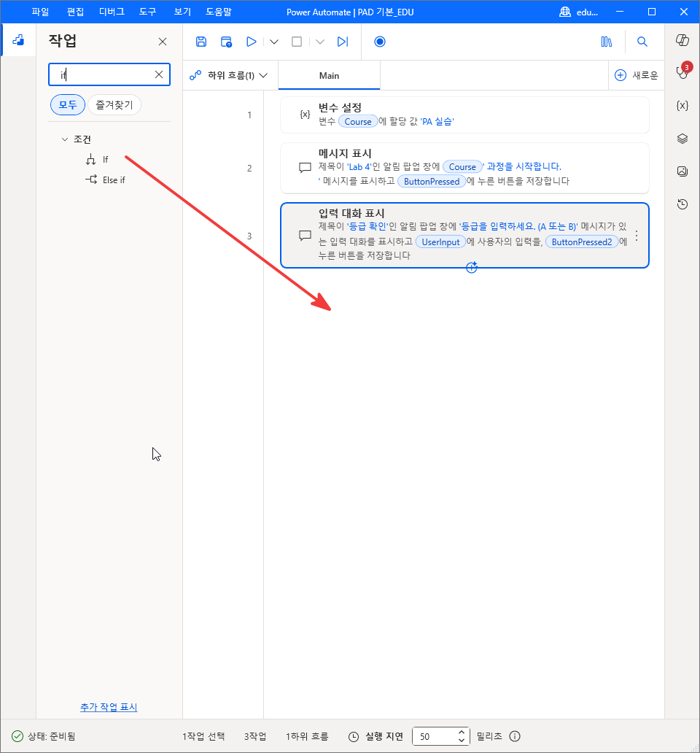This screenshot has height=753, width=700.
Task: Open the 도움말 menu
Action: point(219,12)
